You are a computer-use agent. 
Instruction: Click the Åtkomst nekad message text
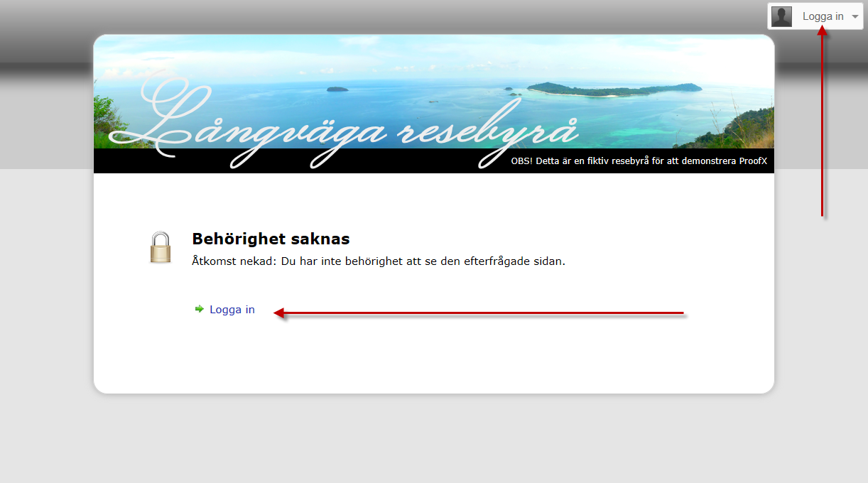pos(378,261)
